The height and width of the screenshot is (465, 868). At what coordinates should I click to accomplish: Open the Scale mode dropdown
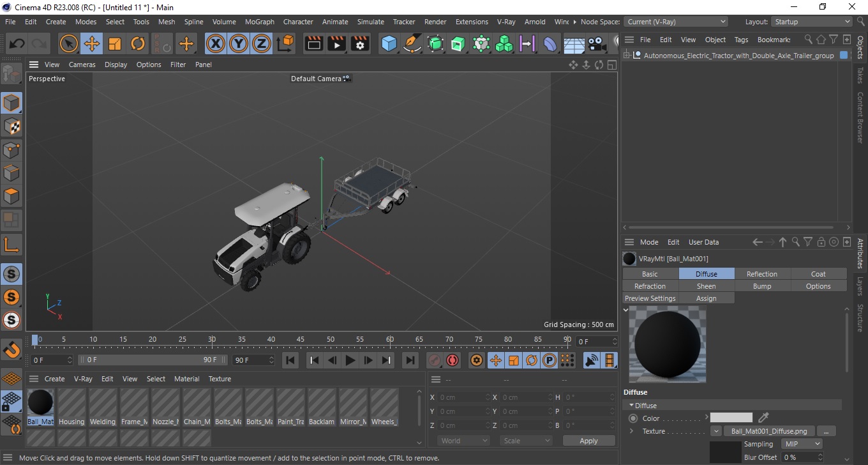click(527, 441)
